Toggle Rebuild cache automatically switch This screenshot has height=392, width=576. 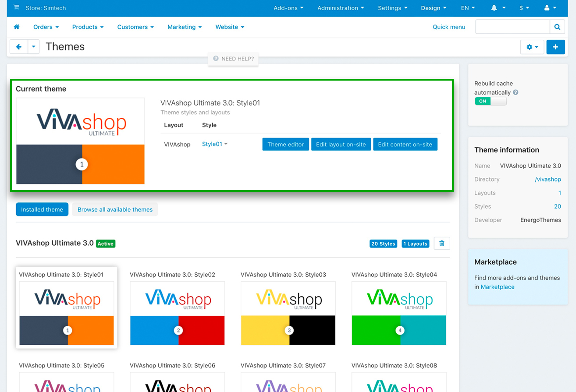(x=491, y=101)
